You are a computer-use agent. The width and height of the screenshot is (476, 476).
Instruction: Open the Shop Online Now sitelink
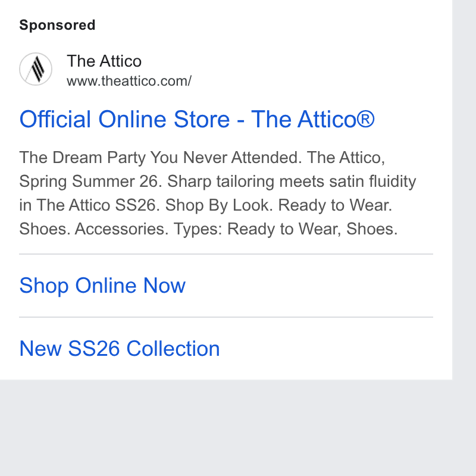(x=102, y=286)
